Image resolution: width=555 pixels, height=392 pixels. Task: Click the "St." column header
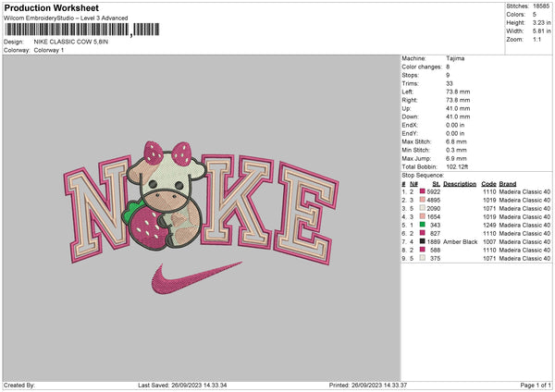point(437,184)
